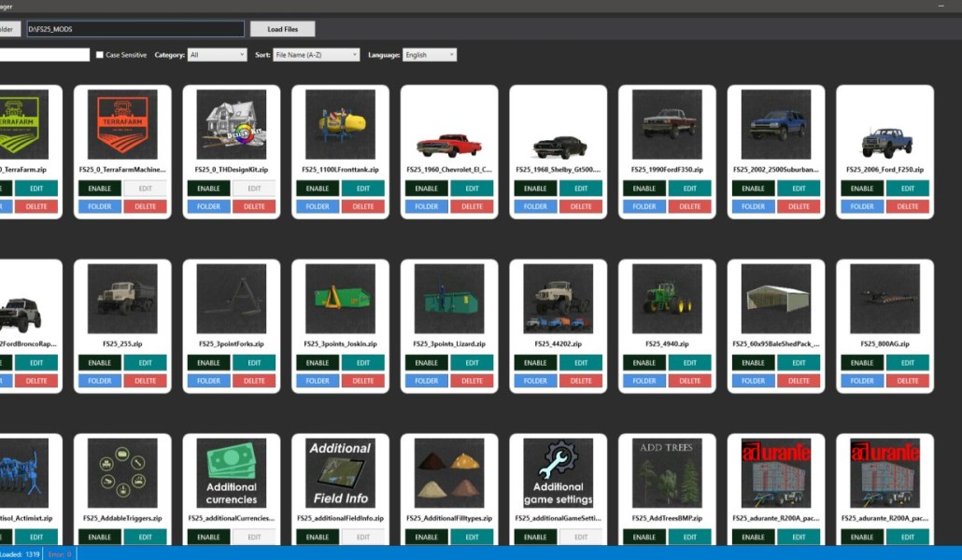Open the Category dropdown
This screenshot has width=962, height=560.
(x=217, y=55)
